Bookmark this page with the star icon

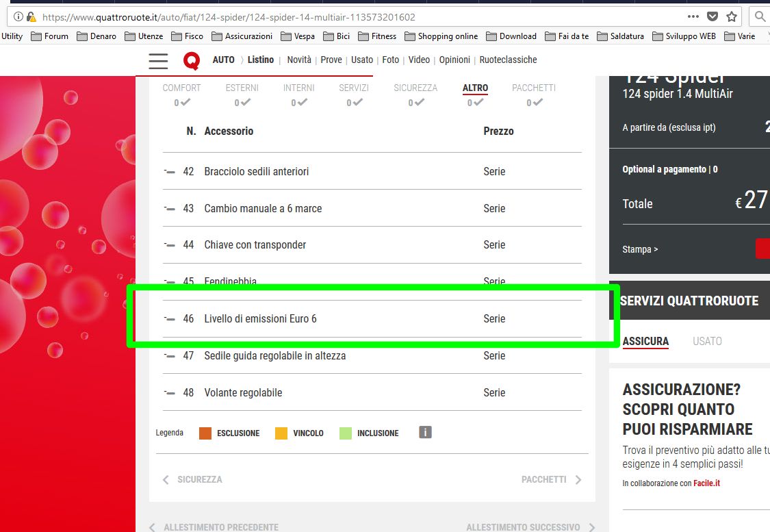[x=731, y=16]
